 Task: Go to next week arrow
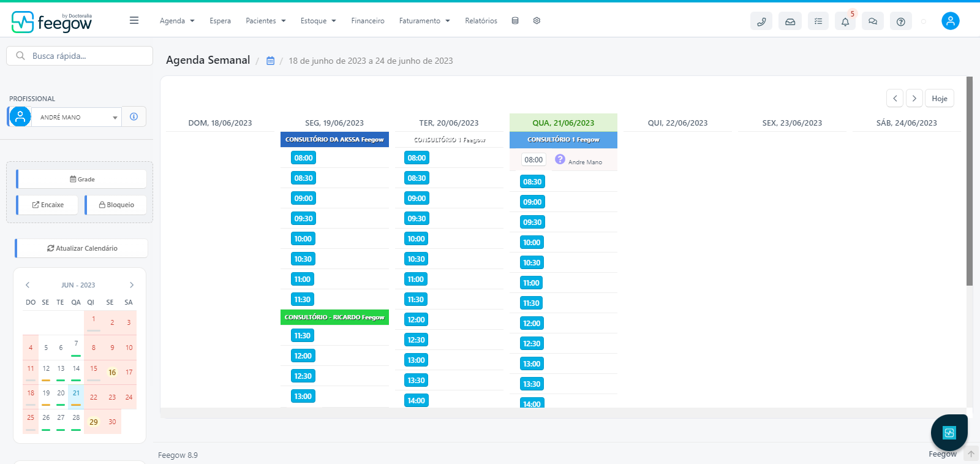[x=914, y=98]
